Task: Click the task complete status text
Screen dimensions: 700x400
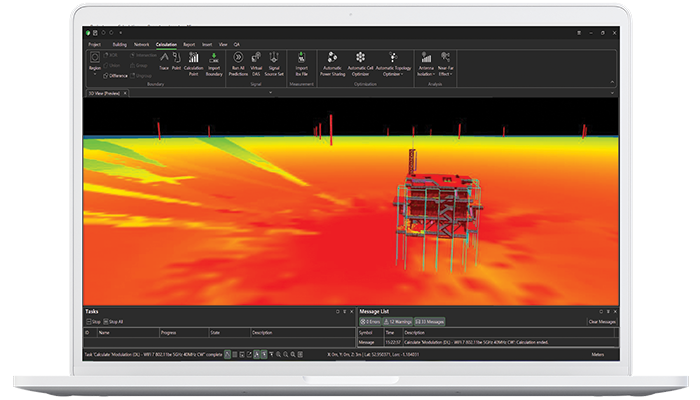Action: [x=153, y=354]
